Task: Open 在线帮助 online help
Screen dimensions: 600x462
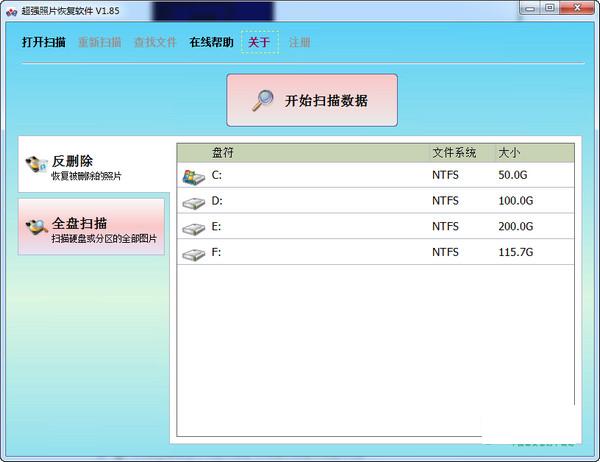Action: pos(211,43)
